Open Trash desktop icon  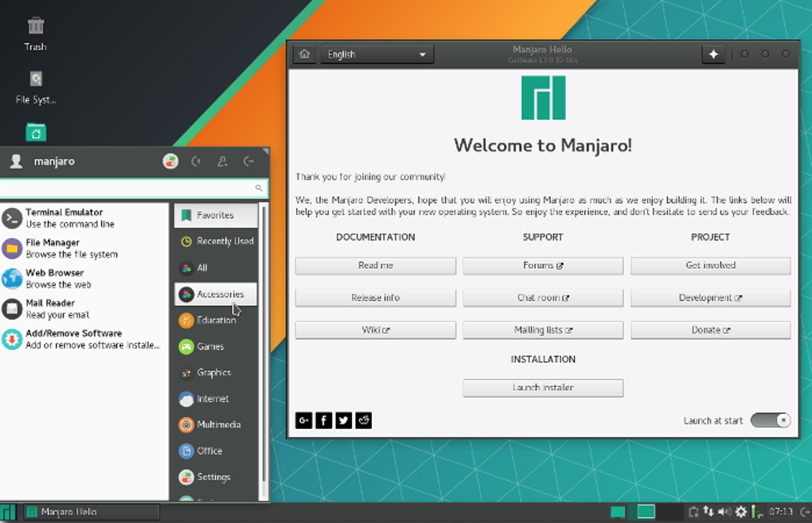(x=35, y=33)
